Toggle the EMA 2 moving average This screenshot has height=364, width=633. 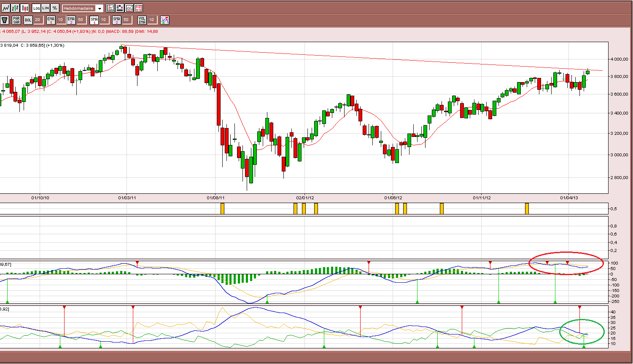tap(71, 20)
